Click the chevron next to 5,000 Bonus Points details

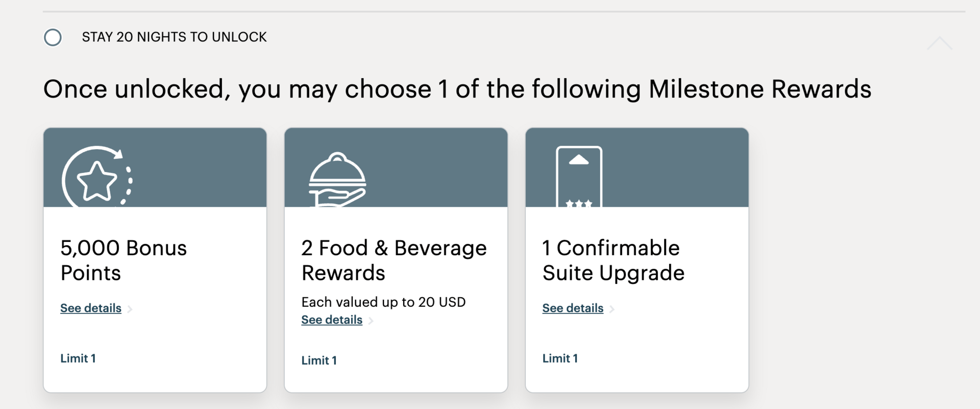131,309
